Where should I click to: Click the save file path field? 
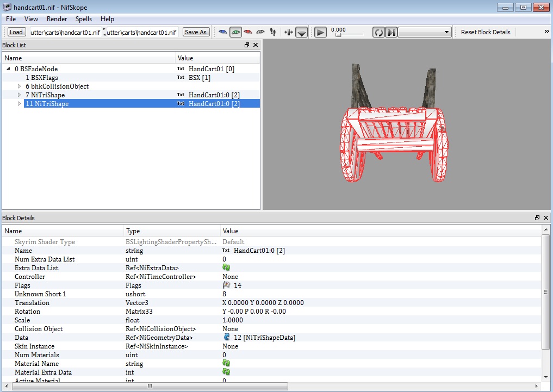point(142,33)
